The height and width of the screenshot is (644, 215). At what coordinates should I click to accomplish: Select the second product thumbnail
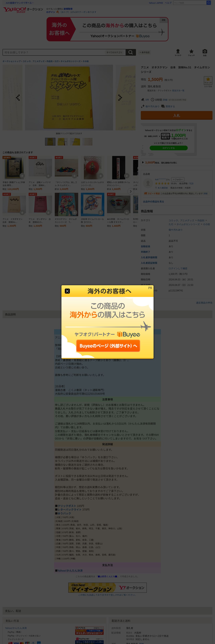point(63,142)
